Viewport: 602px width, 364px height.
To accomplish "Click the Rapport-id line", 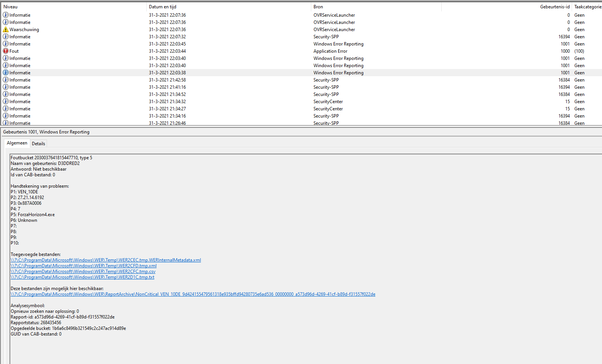I will pyautogui.click(x=63, y=317).
